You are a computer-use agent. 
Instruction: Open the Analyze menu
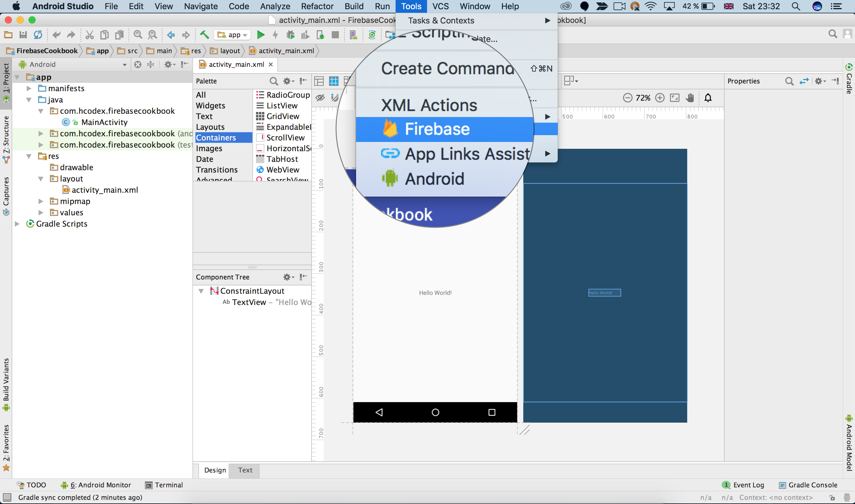[275, 6]
